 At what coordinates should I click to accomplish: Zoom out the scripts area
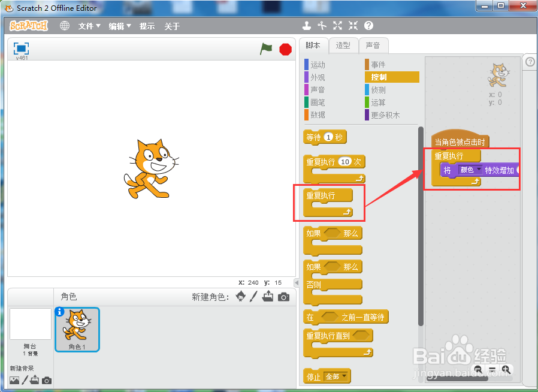click(478, 369)
